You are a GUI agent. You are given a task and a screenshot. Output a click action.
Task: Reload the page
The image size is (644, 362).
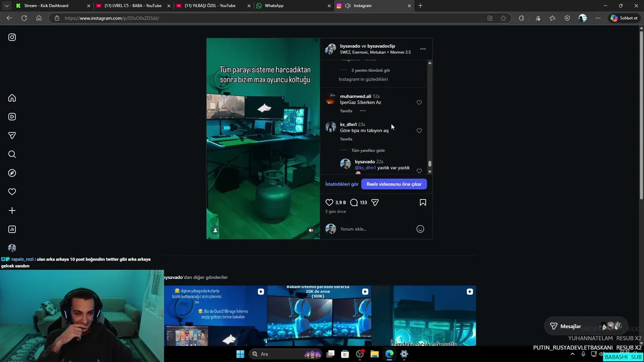24,18
